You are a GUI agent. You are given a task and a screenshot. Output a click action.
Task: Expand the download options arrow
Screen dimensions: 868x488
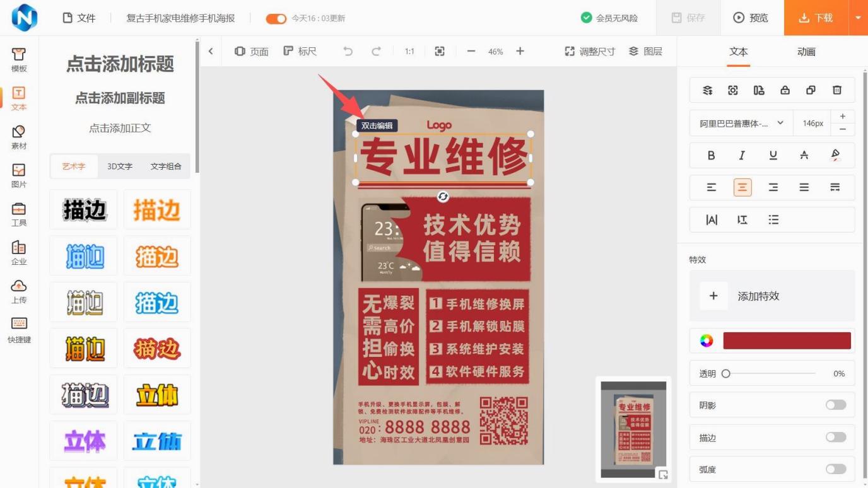(858, 18)
